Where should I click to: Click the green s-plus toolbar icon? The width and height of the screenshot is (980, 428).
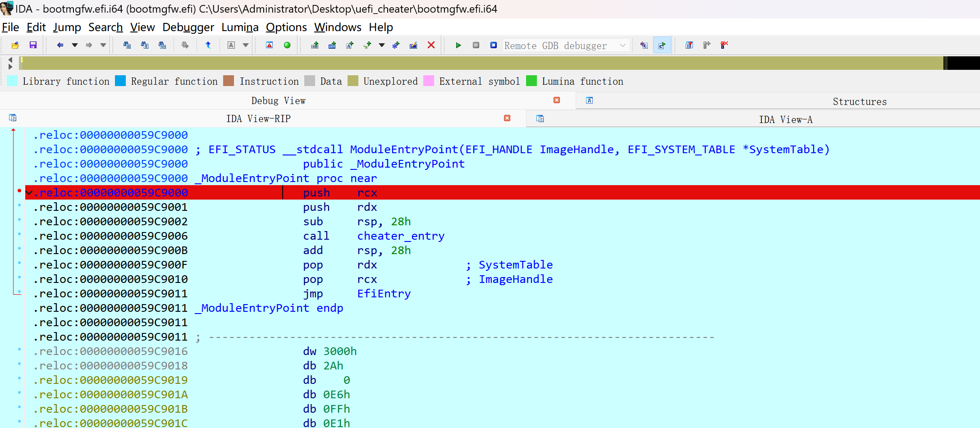(368, 45)
